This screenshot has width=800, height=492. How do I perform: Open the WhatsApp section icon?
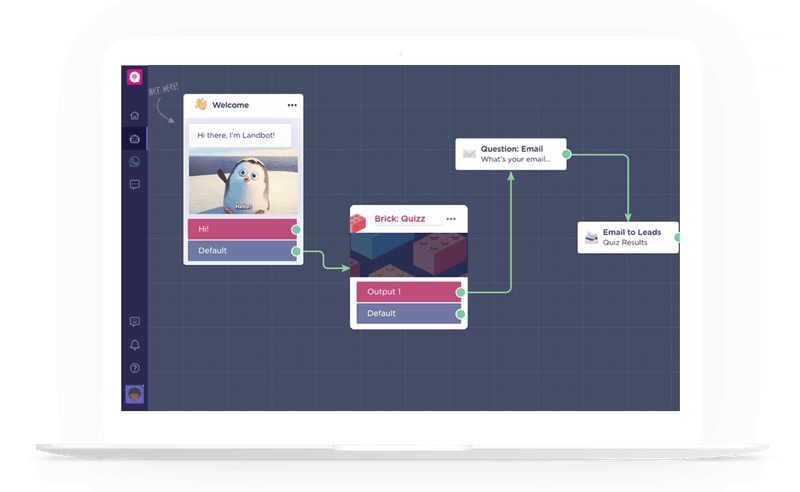[135, 162]
